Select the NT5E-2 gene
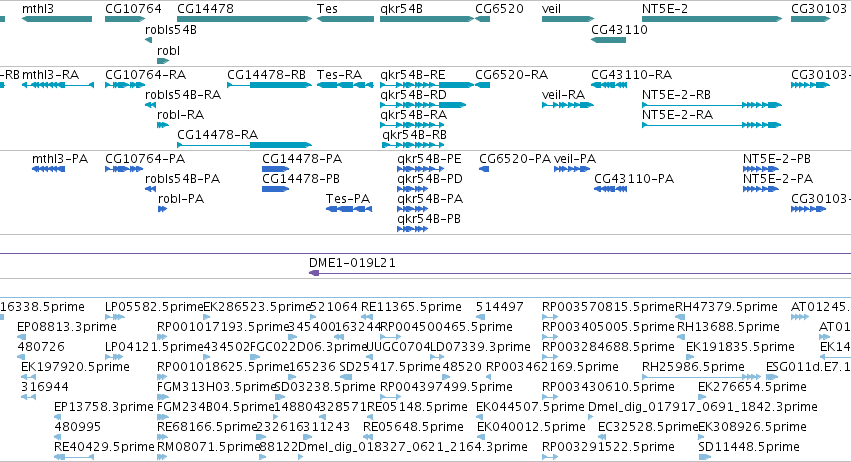This screenshot has height=462, width=851. click(712, 19)
